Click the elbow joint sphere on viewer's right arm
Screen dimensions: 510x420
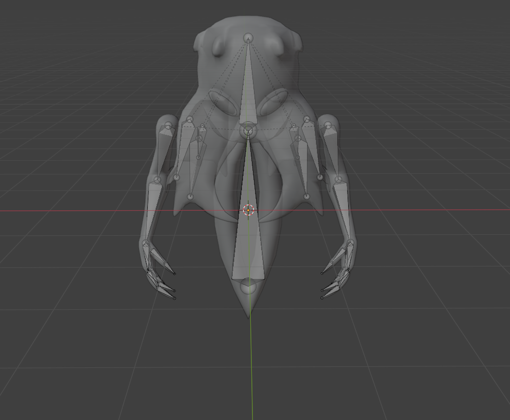pos(338,180)
